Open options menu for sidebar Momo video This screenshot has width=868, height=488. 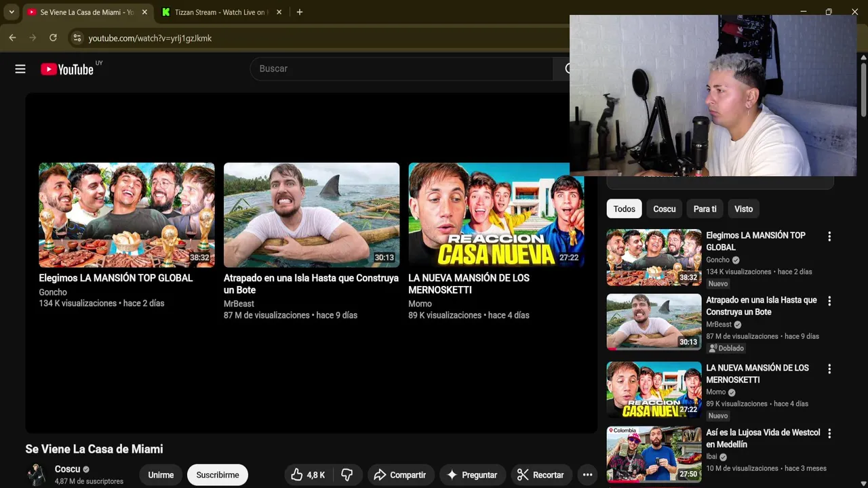tap(829, 369)
